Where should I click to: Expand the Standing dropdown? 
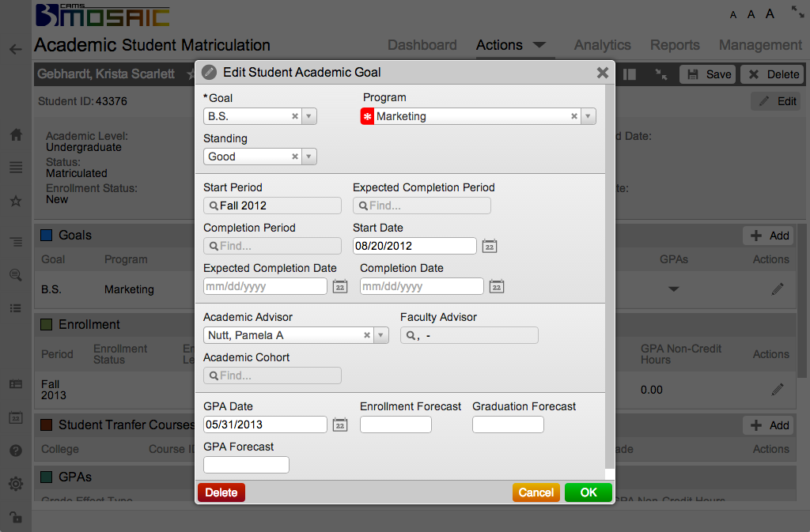click(x=308, y=157)
